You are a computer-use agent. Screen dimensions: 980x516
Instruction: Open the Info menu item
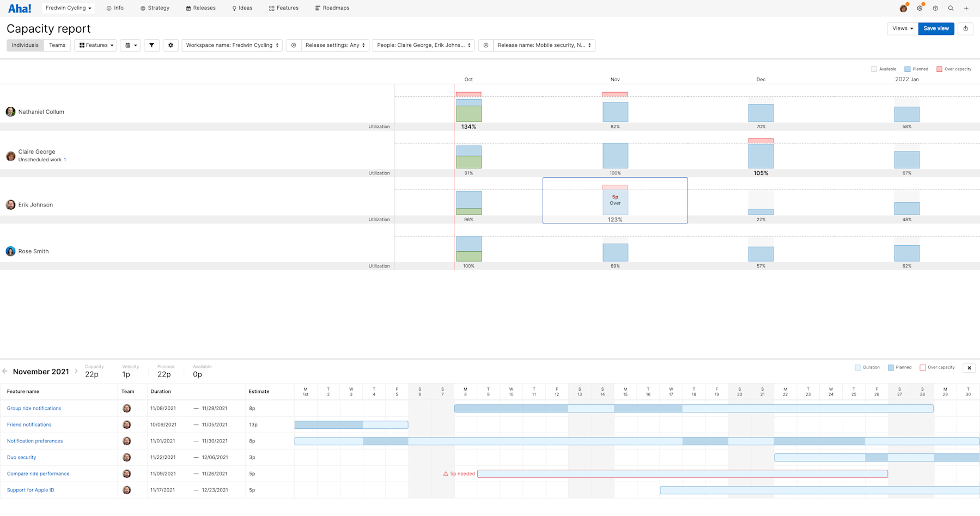click(115, 8)
